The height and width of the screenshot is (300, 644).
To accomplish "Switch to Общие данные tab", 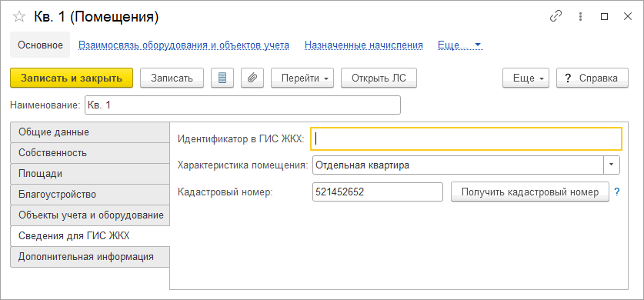I will click(x=90, y=132).
